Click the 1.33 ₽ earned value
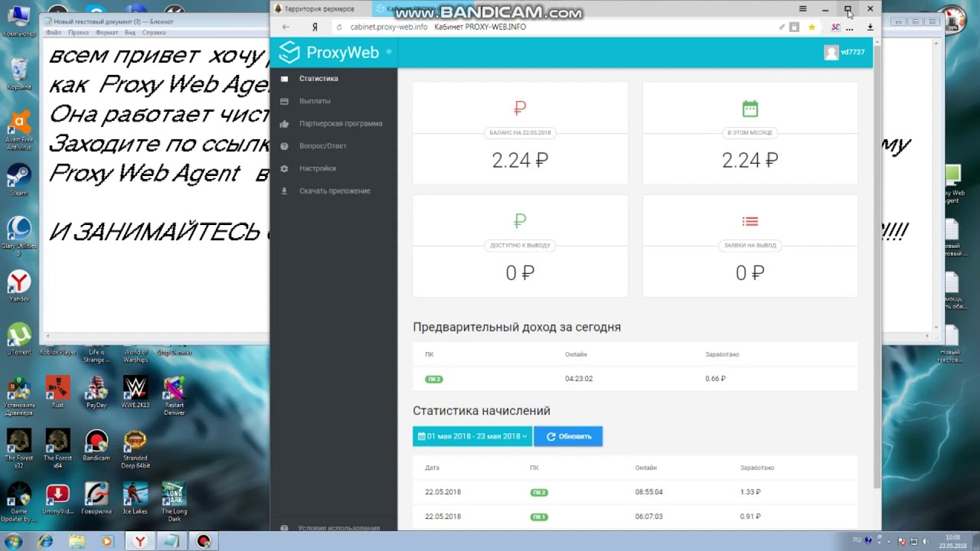Screen dimensions: 980x551 coord(750,492)
